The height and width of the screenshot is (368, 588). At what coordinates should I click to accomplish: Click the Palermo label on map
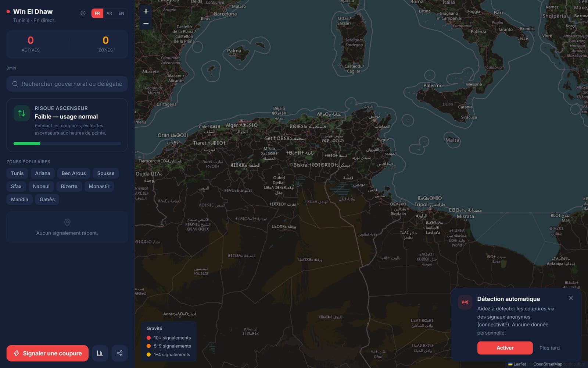[x=433, y=85]
